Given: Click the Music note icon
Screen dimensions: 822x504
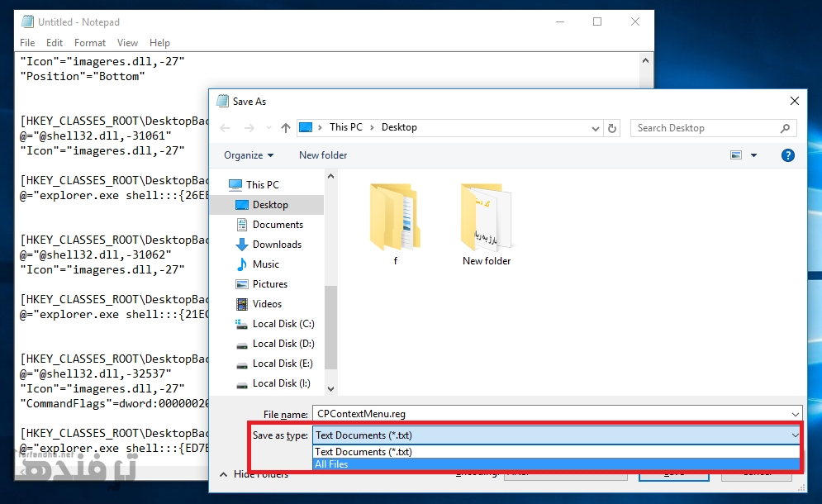Looking at the screenshot, I should (242, 264).
